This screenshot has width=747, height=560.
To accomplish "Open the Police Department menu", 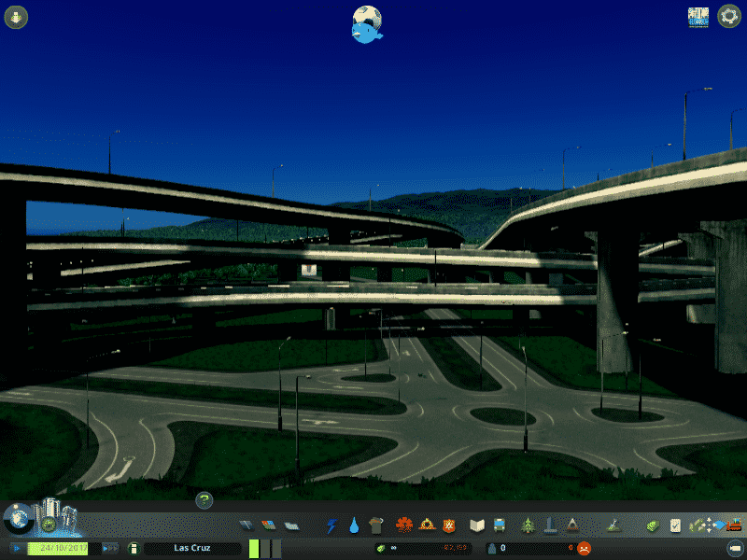I will (x=449, y=526).
